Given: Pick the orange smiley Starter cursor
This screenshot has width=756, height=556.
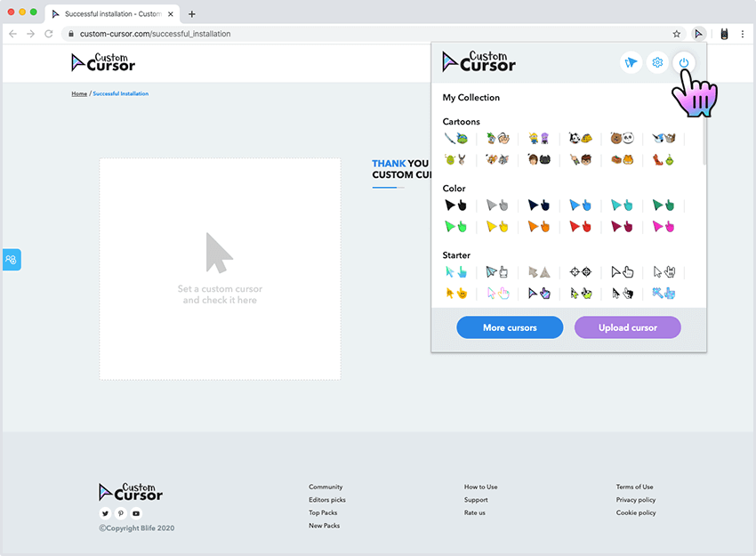Looking at the screenshot, I should (455, 294).
